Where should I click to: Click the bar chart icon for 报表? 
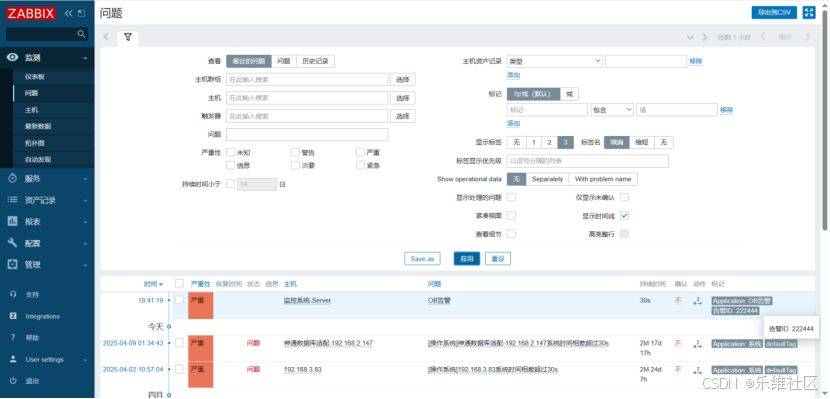click(x=13, y=222)
